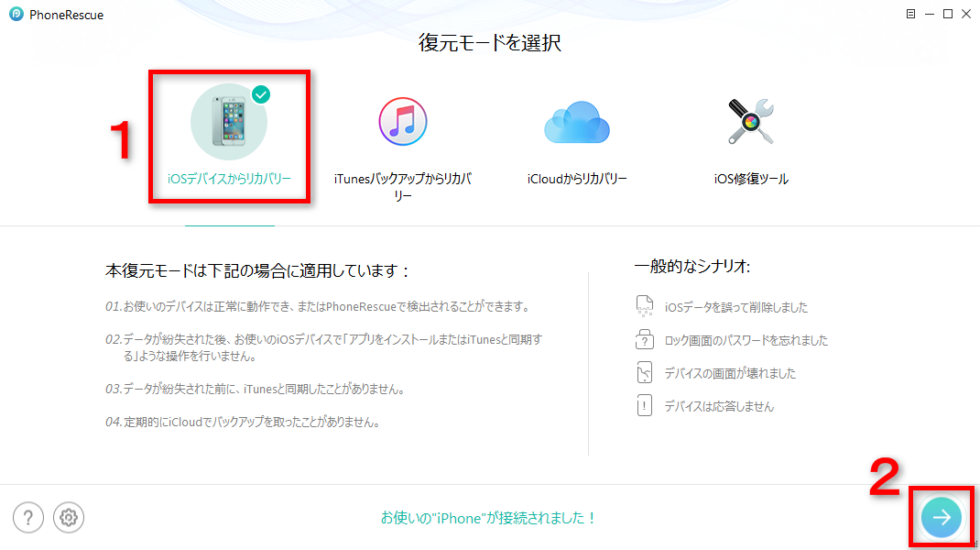Click condition 04 about iCloud backups

pyautogui.click(x=243, y=423)
